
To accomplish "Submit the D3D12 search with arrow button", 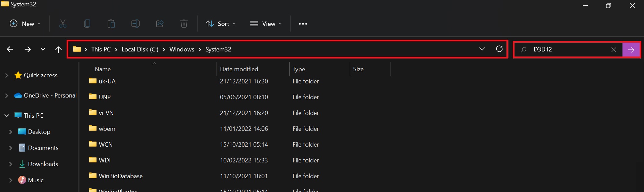I will point(631,50).
